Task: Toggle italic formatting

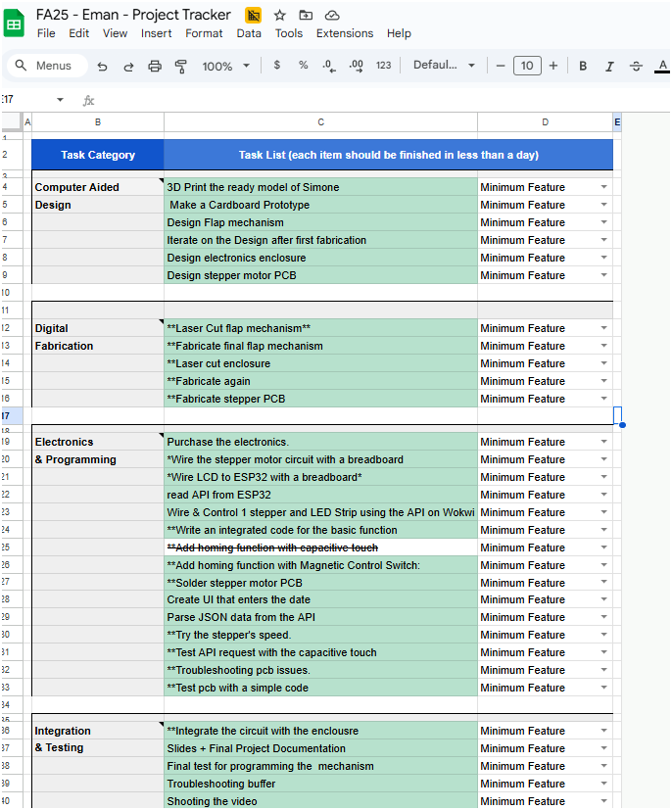Action: (609, 66)
